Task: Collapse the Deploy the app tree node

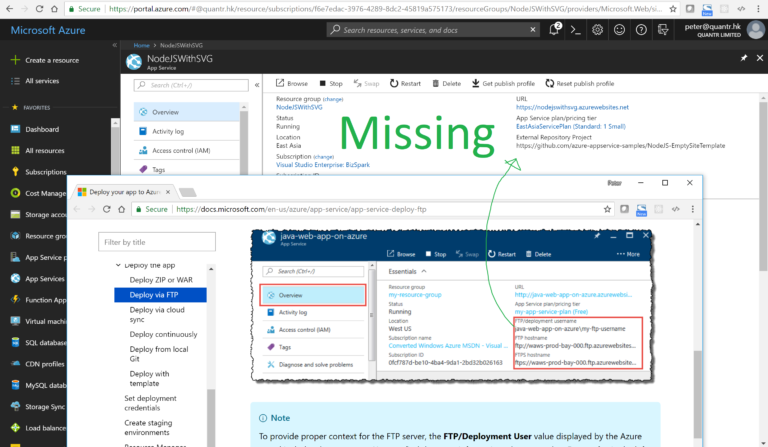Action: (x=118, y=265)
